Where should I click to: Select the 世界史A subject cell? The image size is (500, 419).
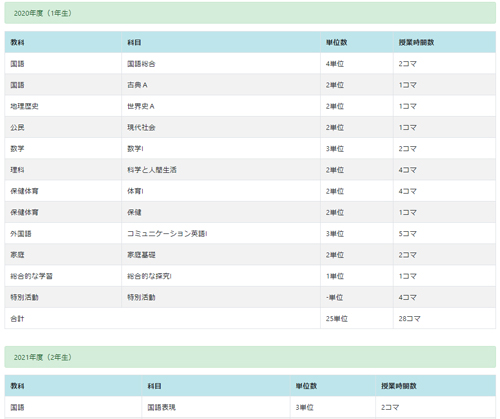pyautogui.click(x=221, y=106)
